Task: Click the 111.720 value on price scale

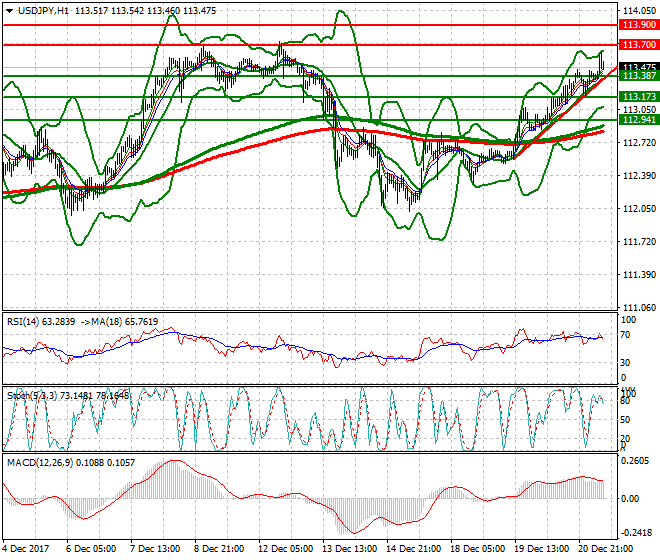Action: (x=639, y=241)
